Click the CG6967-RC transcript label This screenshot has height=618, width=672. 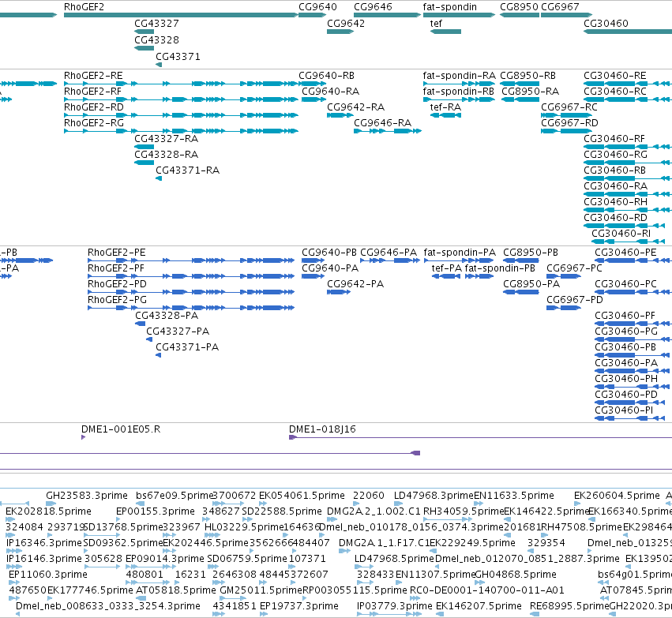point(569,107)
